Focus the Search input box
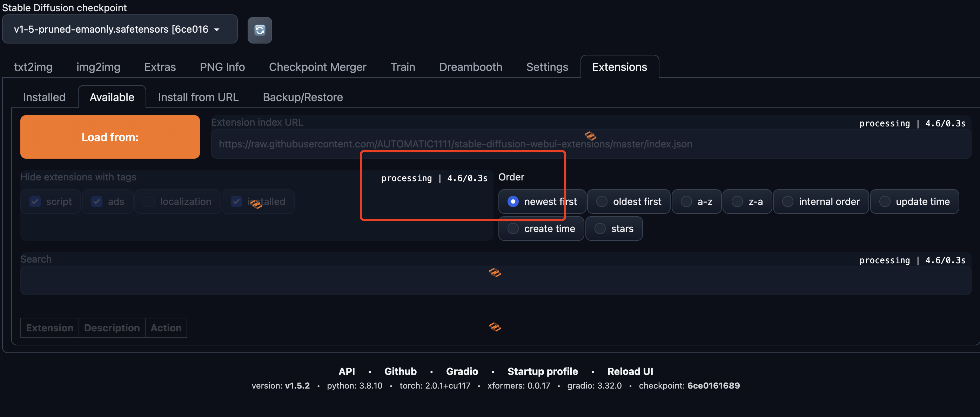Screen dimensions: 980x417 point(495,281)
